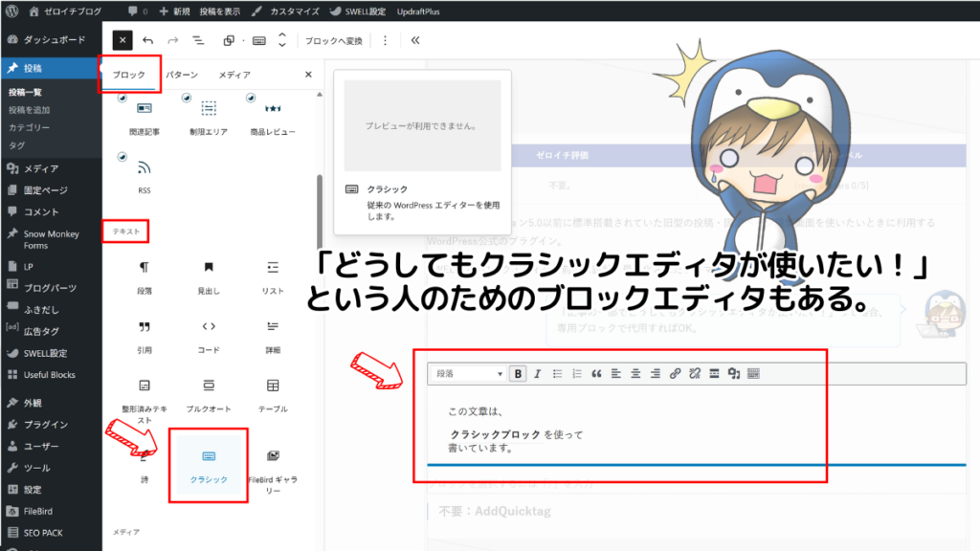The width and height of the screenshot is (980, 551).
Task: Switch to パターン tab in inserter
Action: (182, 75)
